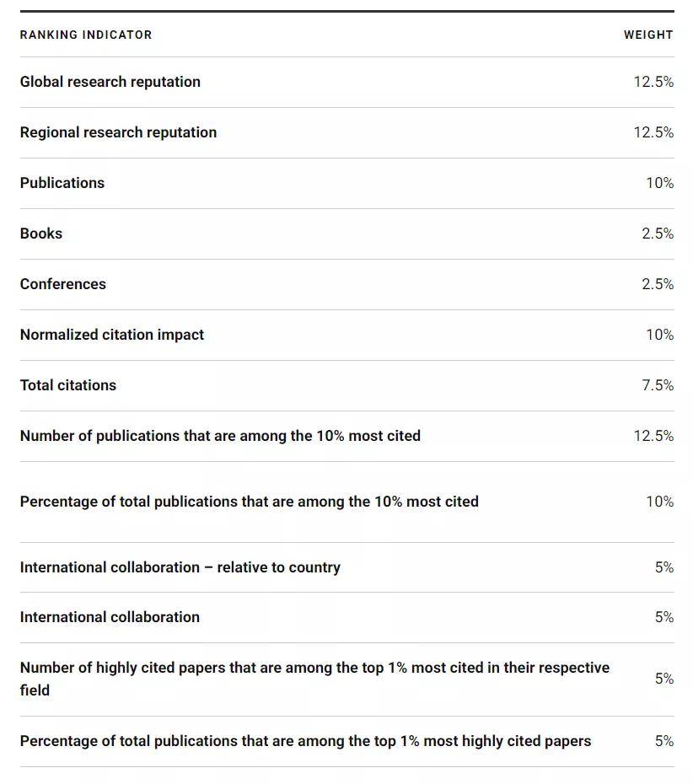The image size is (693, 784).
Task: Click the 7.5% weight for Total citations
Action: [657, 385]
